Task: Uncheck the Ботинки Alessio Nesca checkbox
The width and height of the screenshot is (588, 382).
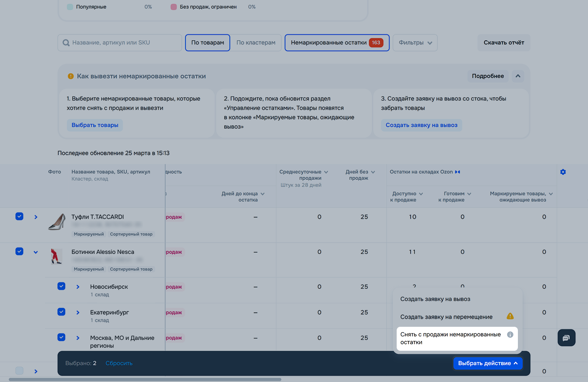Action: [x=19, y=252]
